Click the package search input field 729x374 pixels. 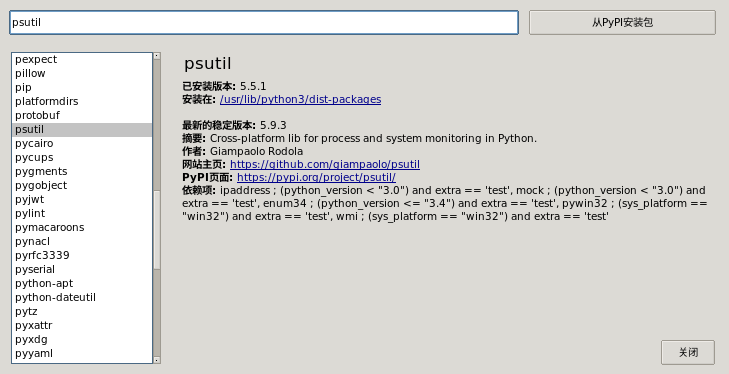[264, 22]
